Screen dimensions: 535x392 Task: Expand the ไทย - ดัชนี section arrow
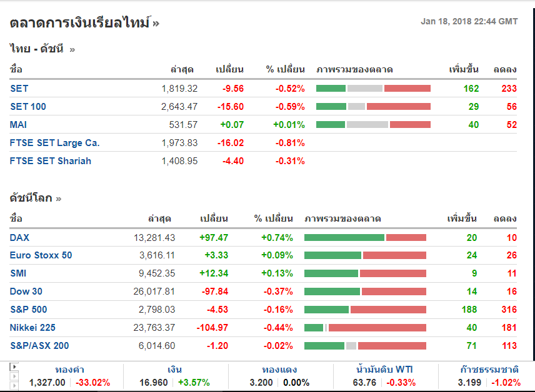72,49
